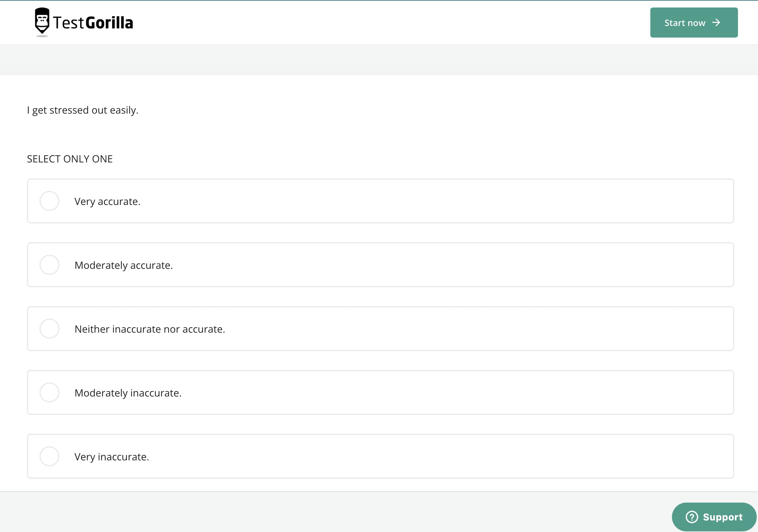Viewport: 758px width, 532px height.
Task: Select the Very accurate radio button
Action: pos(49,201)
